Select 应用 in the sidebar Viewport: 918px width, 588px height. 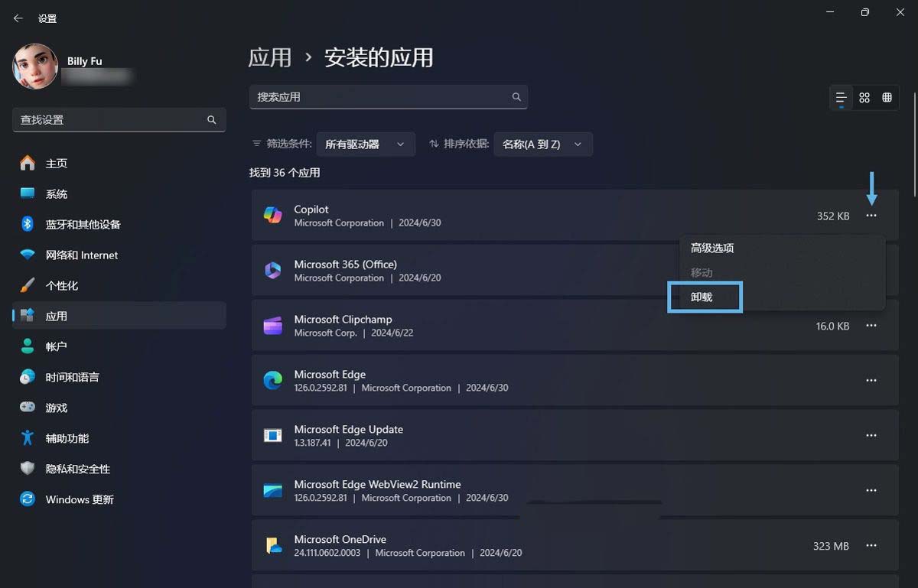(119, 316)
